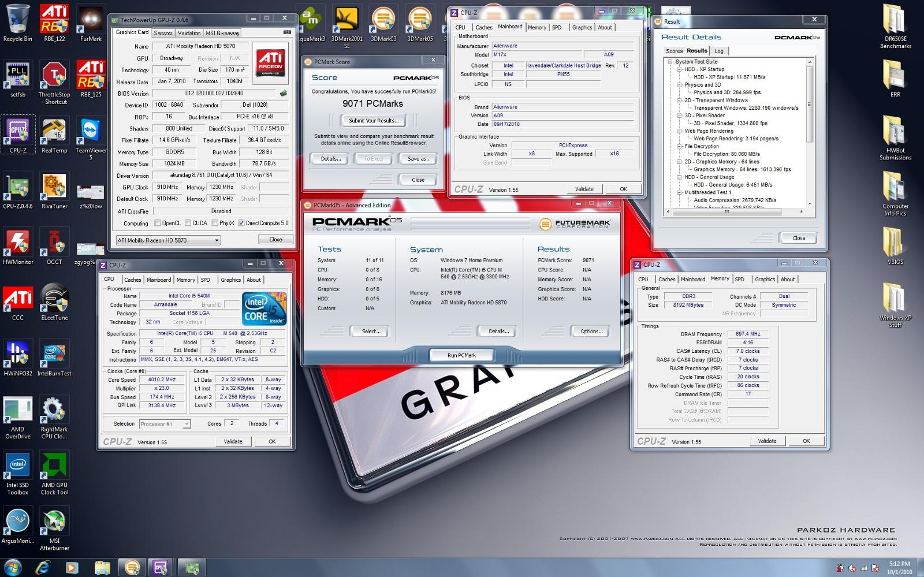
Task: Switch to Scores tab in Result Details
Action: (674, 51)
